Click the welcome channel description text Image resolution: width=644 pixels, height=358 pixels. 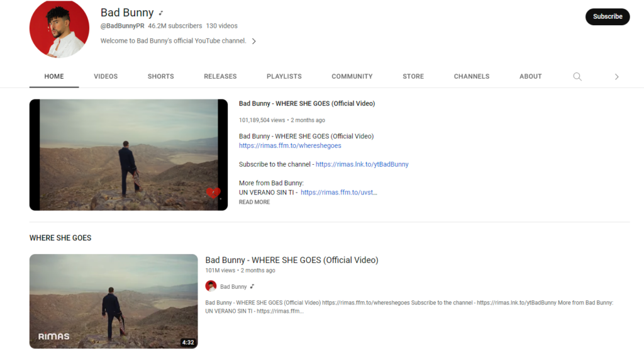(174, 41)
